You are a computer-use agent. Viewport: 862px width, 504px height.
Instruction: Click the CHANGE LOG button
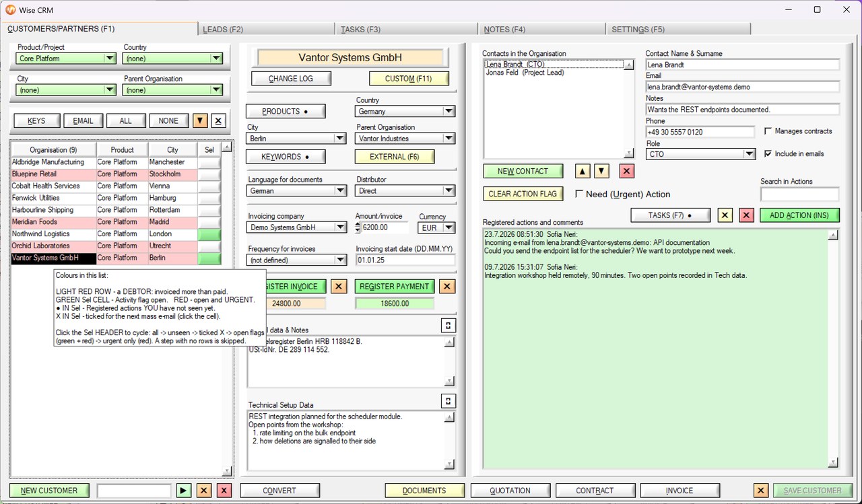pyautogui.click(x=291, y=79)
